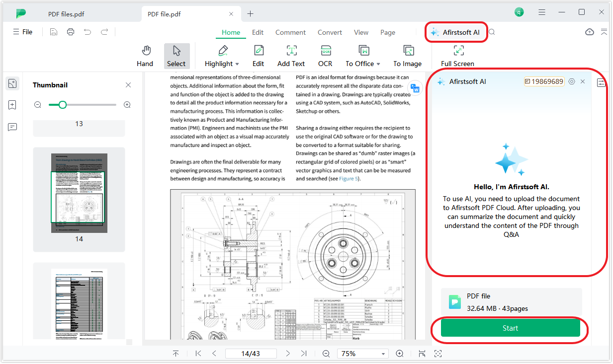Collapse the ribbon using the top-right arrow icon
Image resolution: width=613 pixels, height=364 pixels.
pos(604,32)
